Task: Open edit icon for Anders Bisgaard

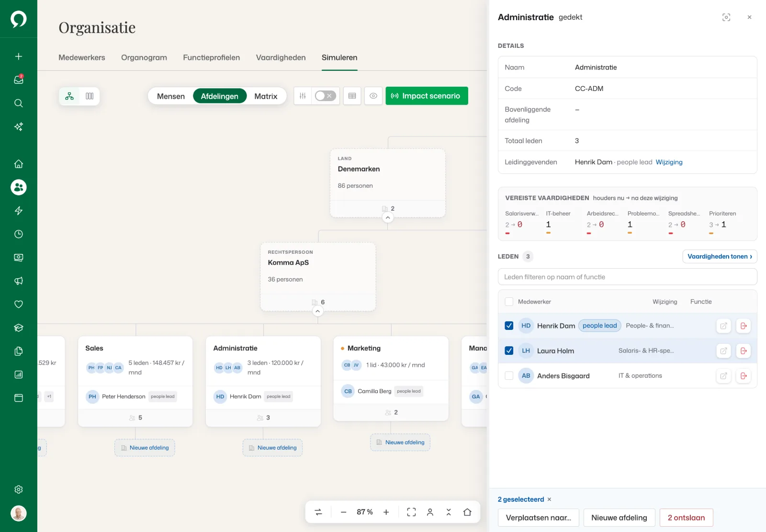Action: 723,376
